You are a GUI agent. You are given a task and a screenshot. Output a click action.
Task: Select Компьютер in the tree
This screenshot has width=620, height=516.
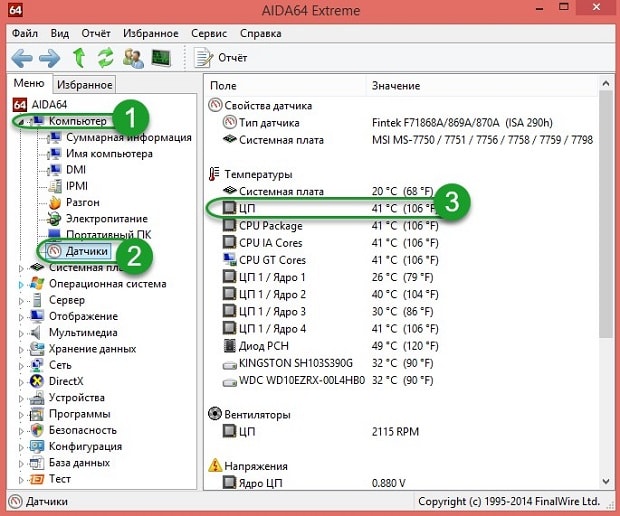coord(78,121)
